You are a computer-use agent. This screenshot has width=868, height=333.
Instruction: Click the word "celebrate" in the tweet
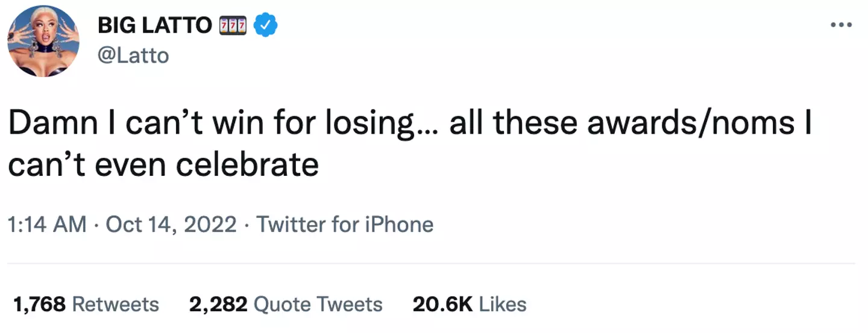tap(247, 164)
